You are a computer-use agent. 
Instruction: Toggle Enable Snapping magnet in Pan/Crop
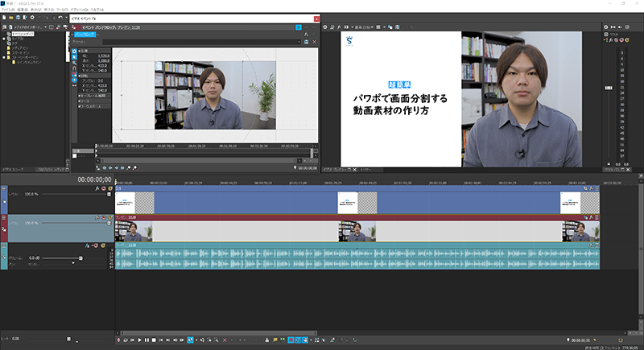click(x=74, y=68)
